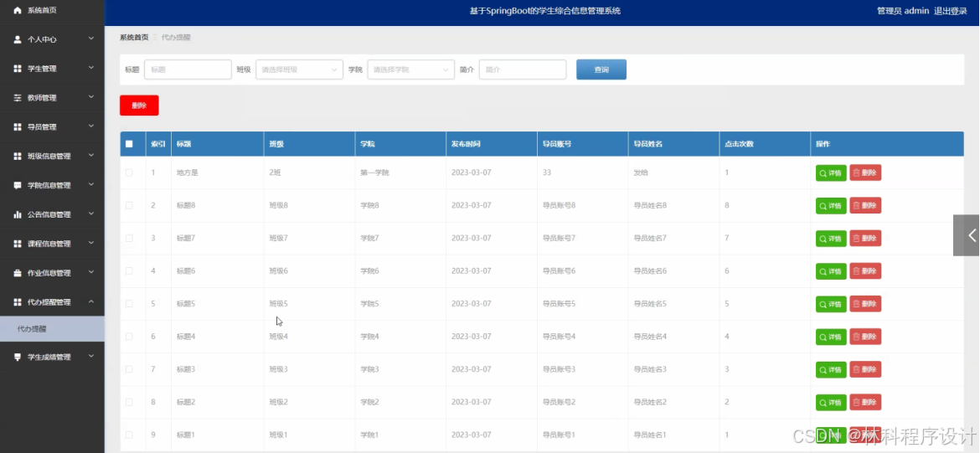Click 删除 for row 标题8
The image size is (980, 453).
(x=865, y=206)
